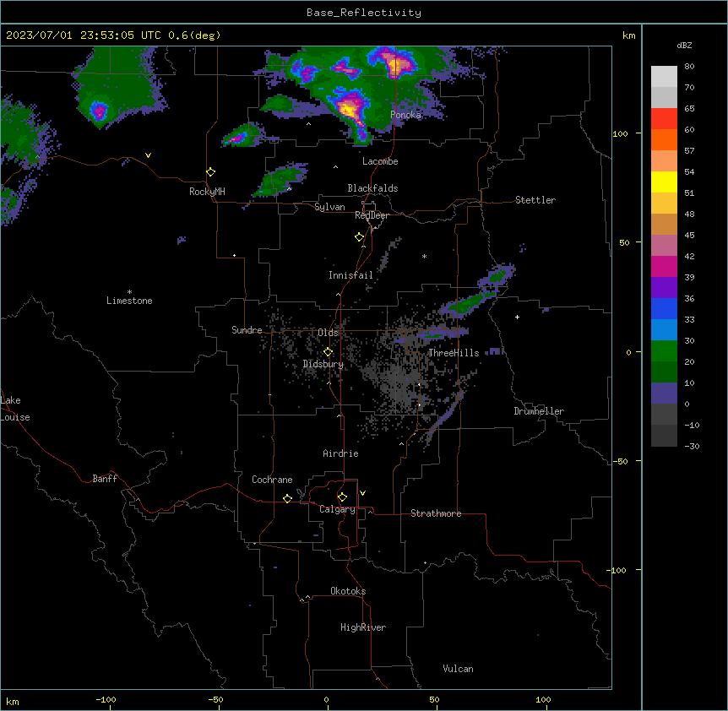The height and width of the screenshot is (711, 728).
Task: Click the Ponoka city label
Action: pos(405,115)
